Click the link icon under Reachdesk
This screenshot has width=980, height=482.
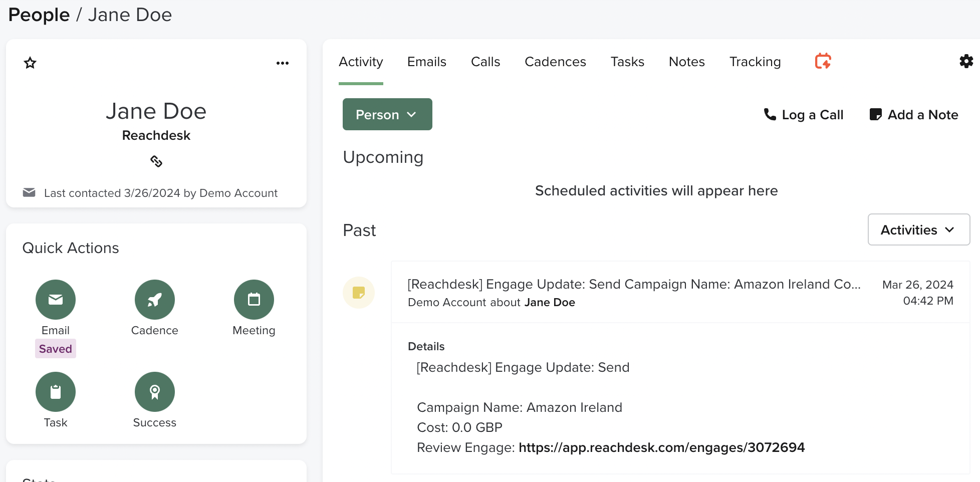[156, 161]
